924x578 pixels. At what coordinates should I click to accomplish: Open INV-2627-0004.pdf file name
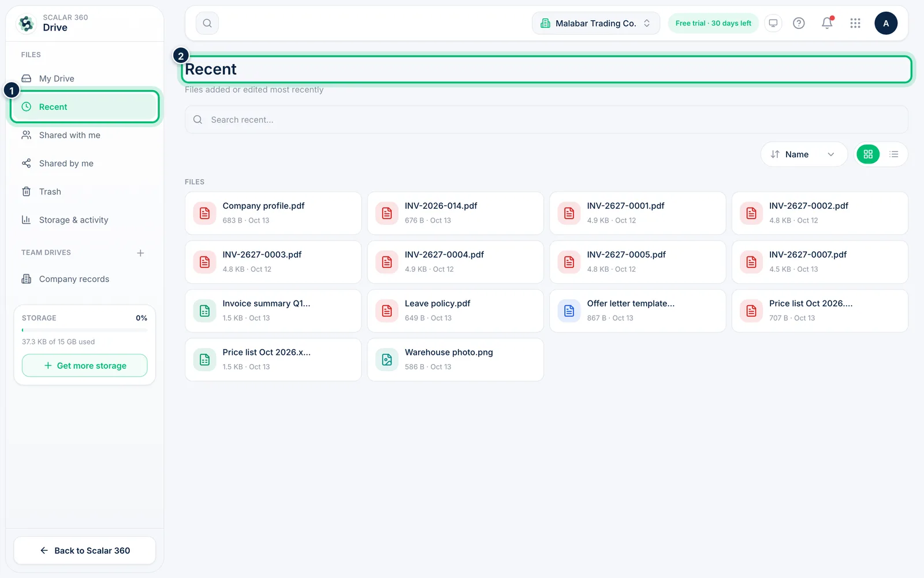pyautogui.click(x=444, y=255)
